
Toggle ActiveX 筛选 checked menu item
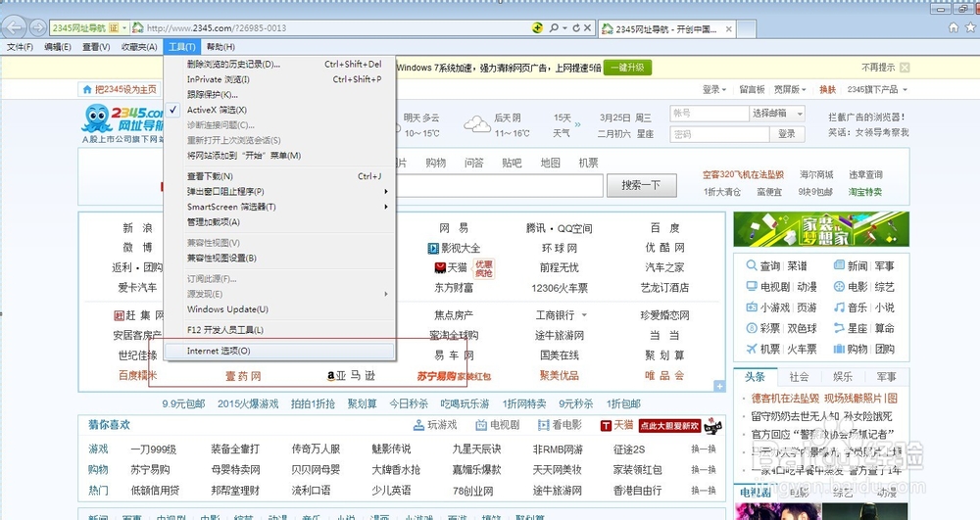[x=280, y=110]
